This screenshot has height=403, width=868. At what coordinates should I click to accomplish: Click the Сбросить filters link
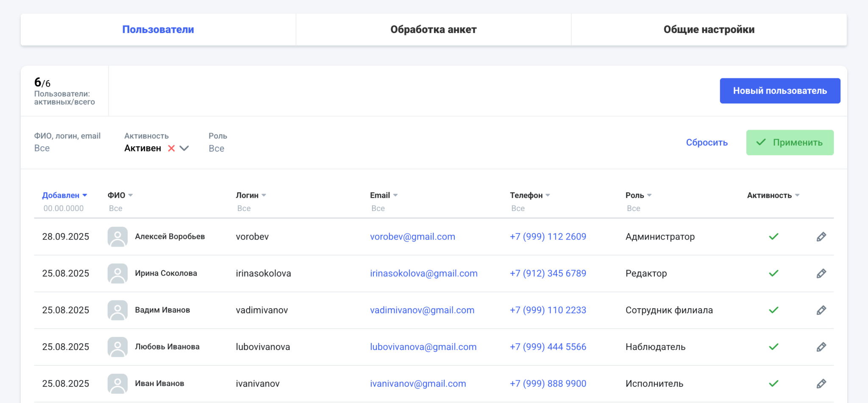pos(707,143)
